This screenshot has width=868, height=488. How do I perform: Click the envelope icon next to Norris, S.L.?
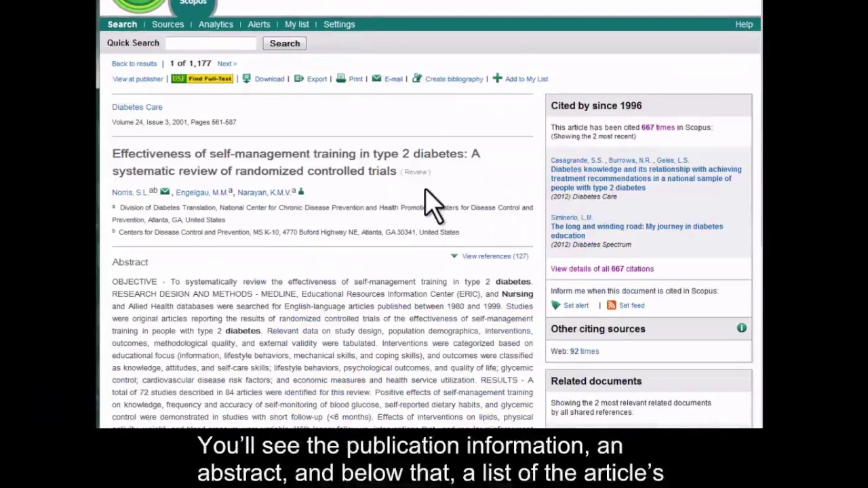pos(165,192)
